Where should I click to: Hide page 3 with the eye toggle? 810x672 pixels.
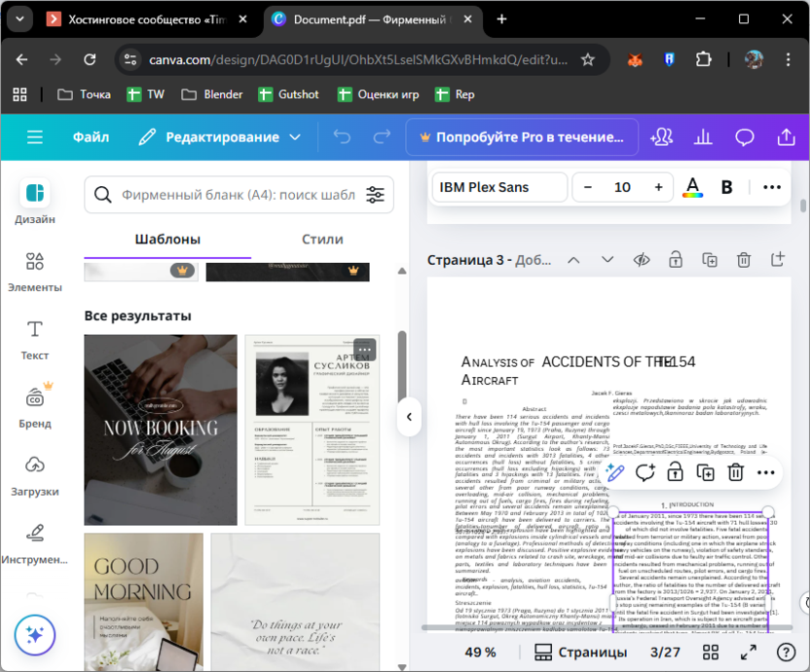pyautogui.click(x=641, y=260)
